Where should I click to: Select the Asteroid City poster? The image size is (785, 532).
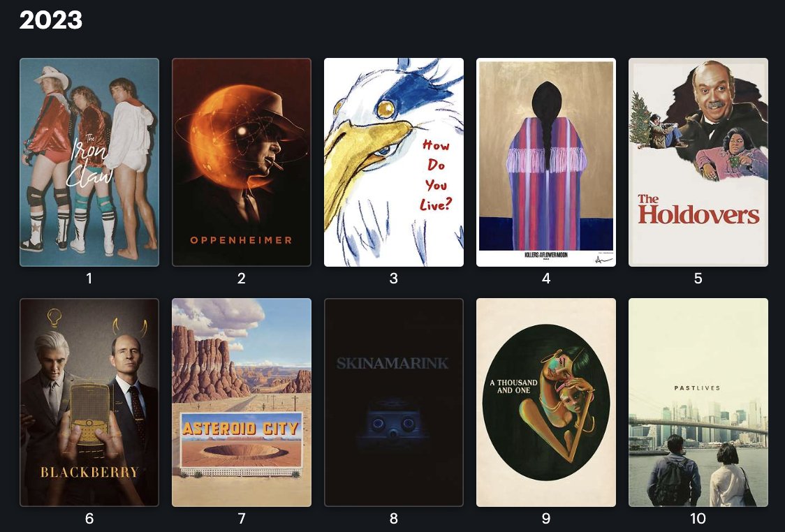[x=242, y=402]
